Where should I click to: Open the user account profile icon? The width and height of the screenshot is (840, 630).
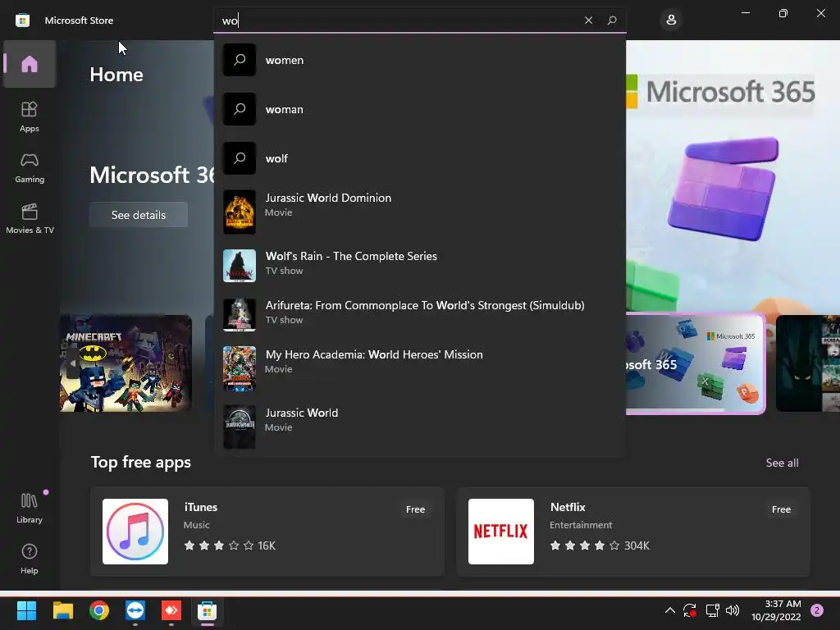click(x=671, y=21)
